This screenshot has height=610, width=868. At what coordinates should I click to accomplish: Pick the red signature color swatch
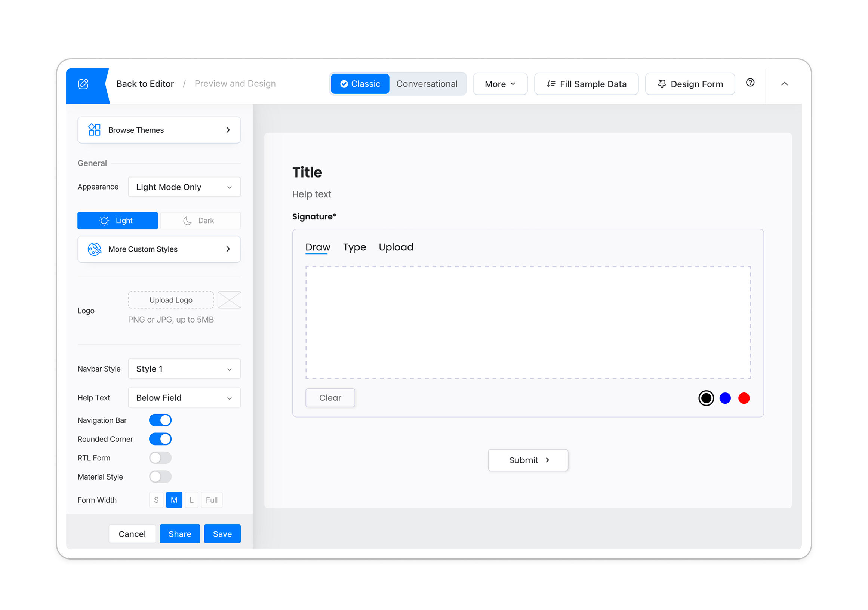744,398
